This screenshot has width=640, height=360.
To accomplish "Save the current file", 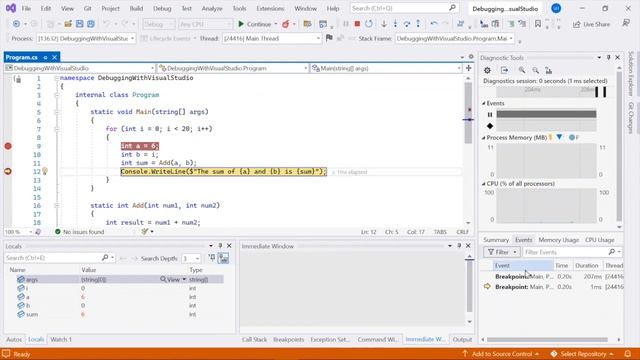I will click(x=79, y=24).
